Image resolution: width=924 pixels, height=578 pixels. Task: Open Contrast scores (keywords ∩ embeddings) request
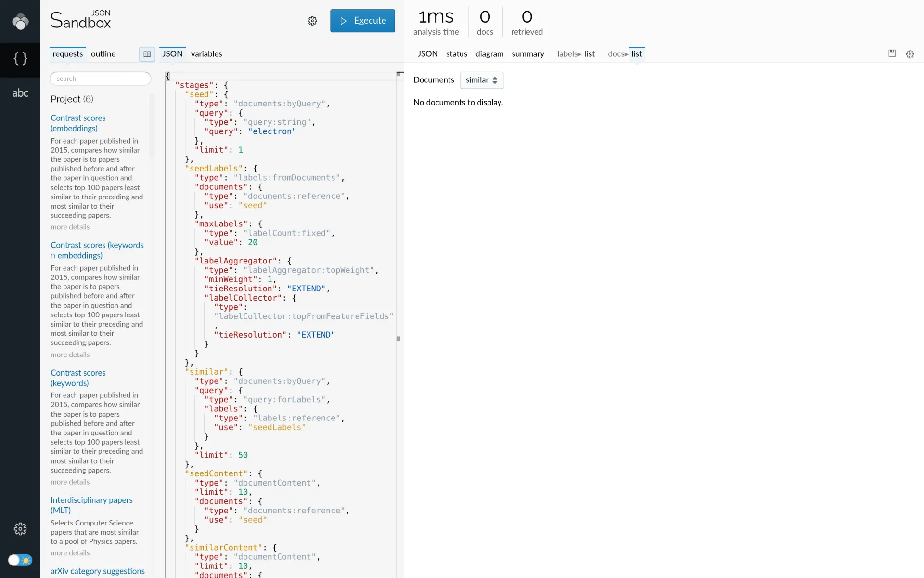tap(97, 250)
